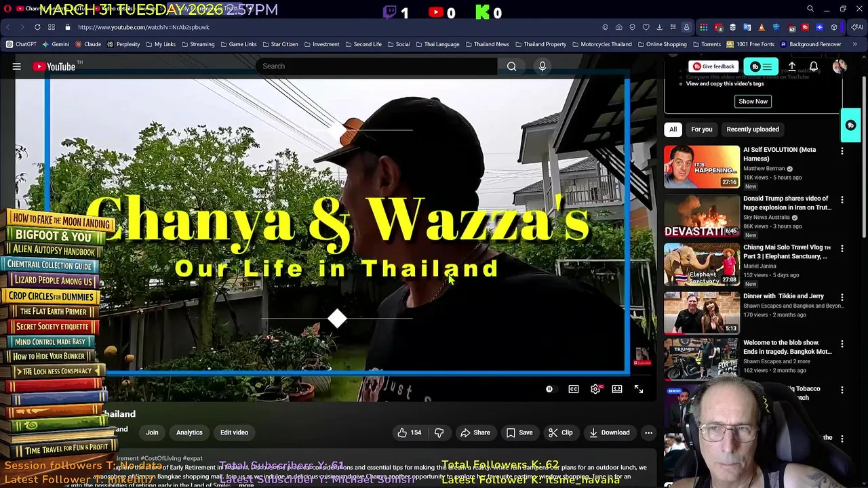This screenshot has width=868, height=488.
Task: Open the Online Shopping bookmarks folder
Action: click(x=662, y=44)
